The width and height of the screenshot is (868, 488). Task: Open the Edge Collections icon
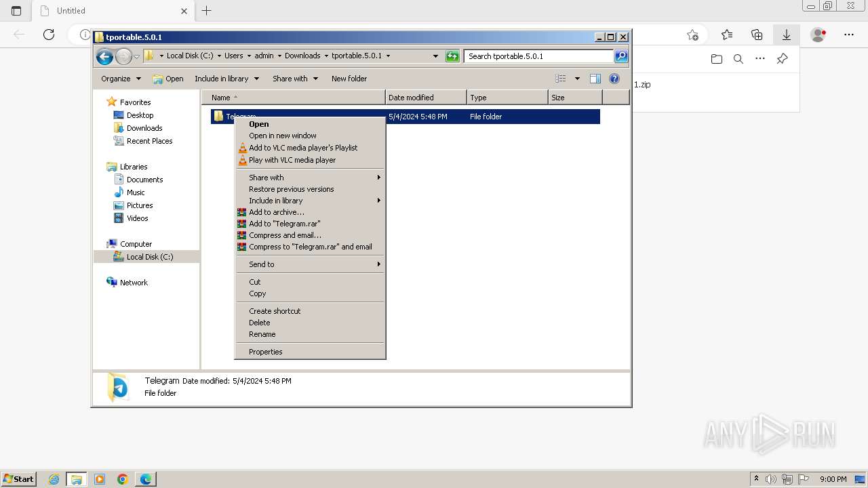[x=757, y=35]
